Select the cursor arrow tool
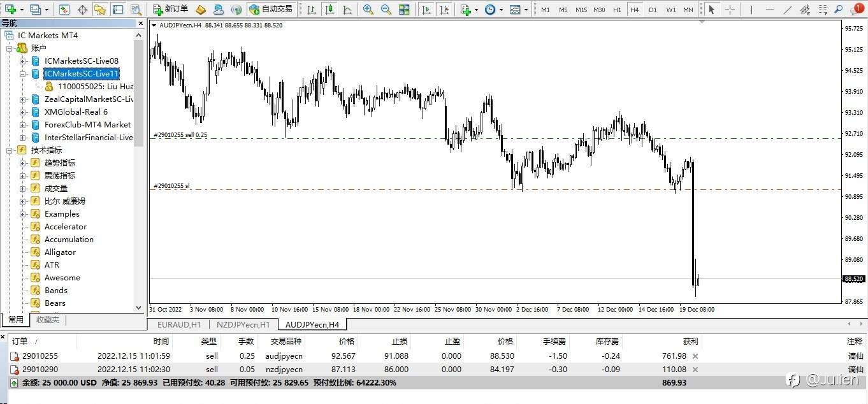The height and width of the screenshot is (404, 868). point(712,10)
